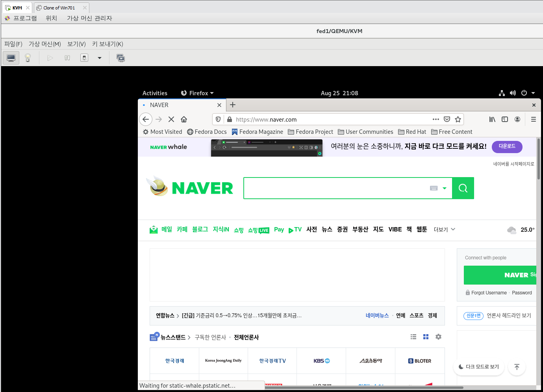Click the URL address bar
Viewport: 543px width, 392px height.
tap(332, 119)
